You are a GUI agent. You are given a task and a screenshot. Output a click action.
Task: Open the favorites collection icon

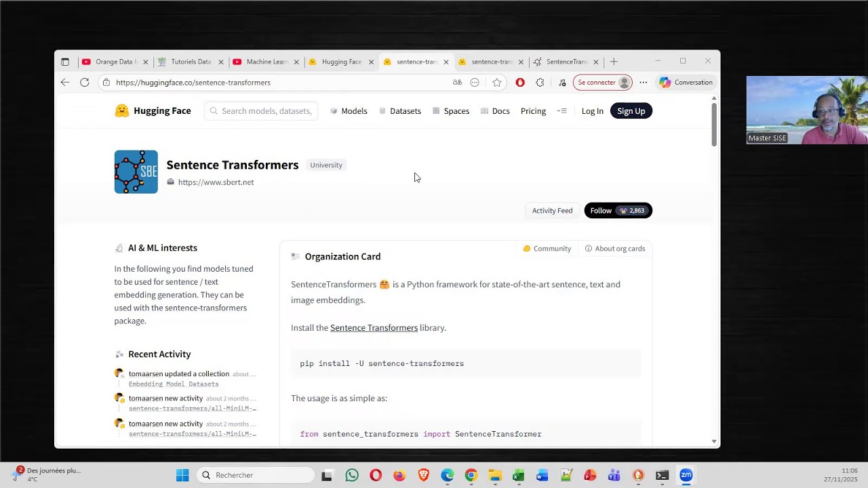click(562, 83)
